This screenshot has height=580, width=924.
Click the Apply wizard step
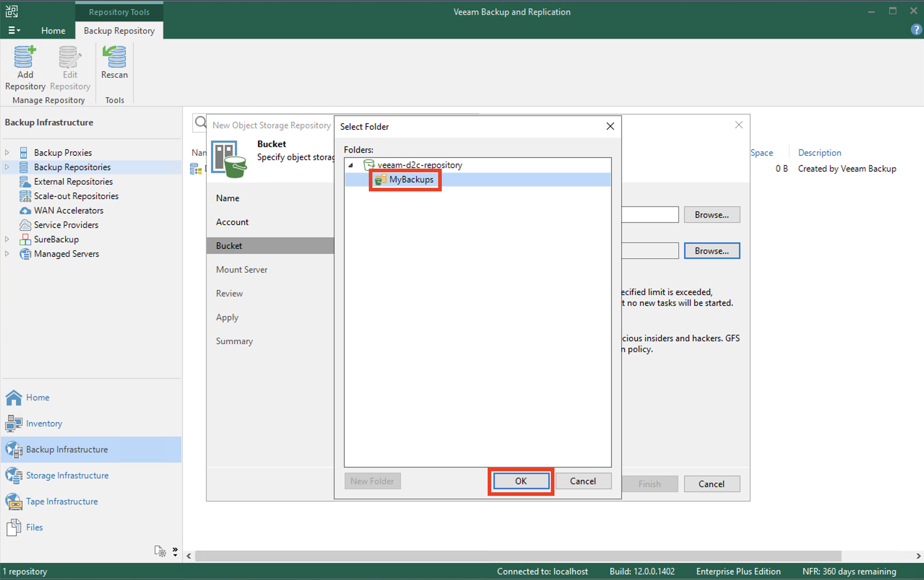pos(227,317)
